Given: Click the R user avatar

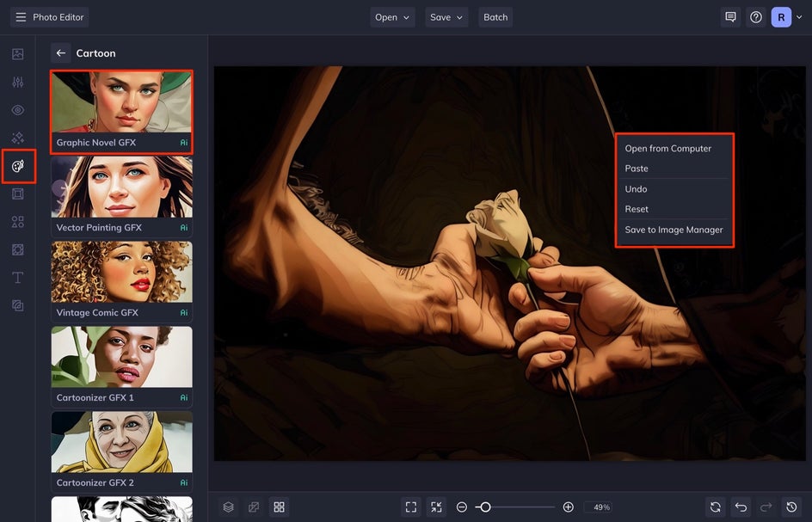Looking at the screenshot, I should 781,17.
